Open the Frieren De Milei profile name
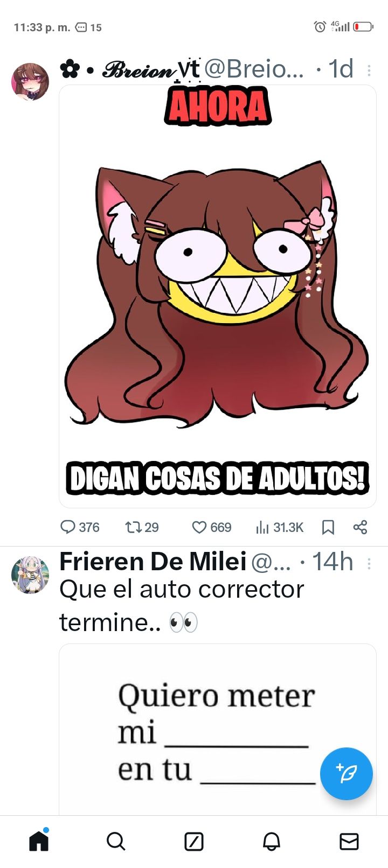The height and width of the screenshot is (868, 388). tap(153, 562)
